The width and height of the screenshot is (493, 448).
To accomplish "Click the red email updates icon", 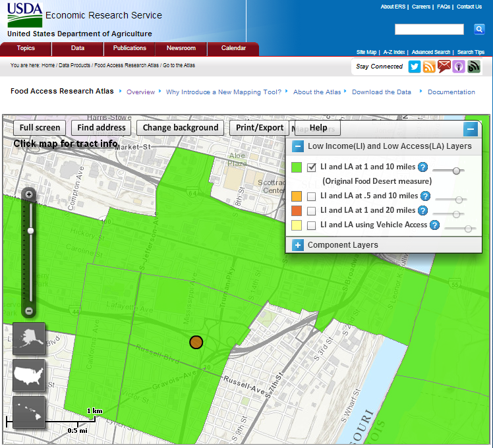I will [444, 67].
